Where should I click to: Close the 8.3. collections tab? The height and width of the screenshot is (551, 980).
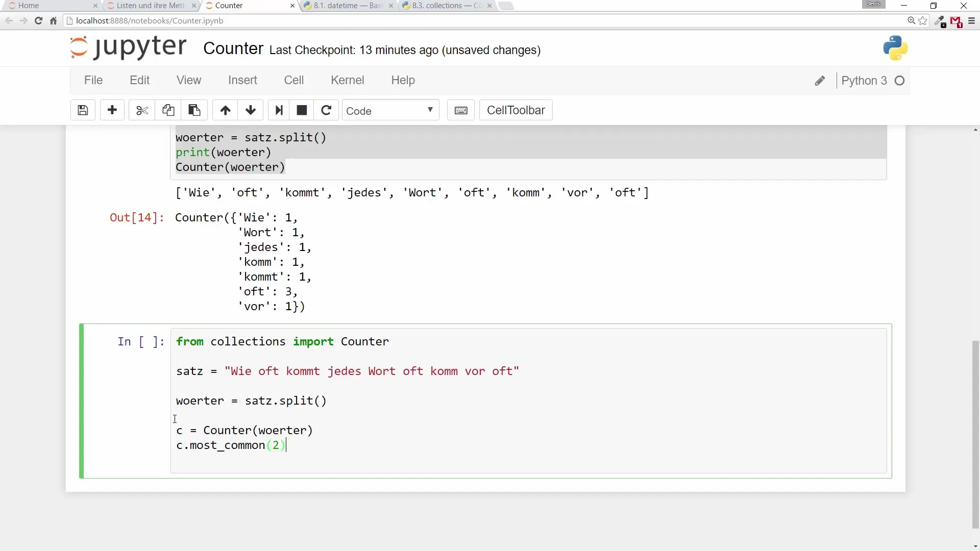(489, 6)
